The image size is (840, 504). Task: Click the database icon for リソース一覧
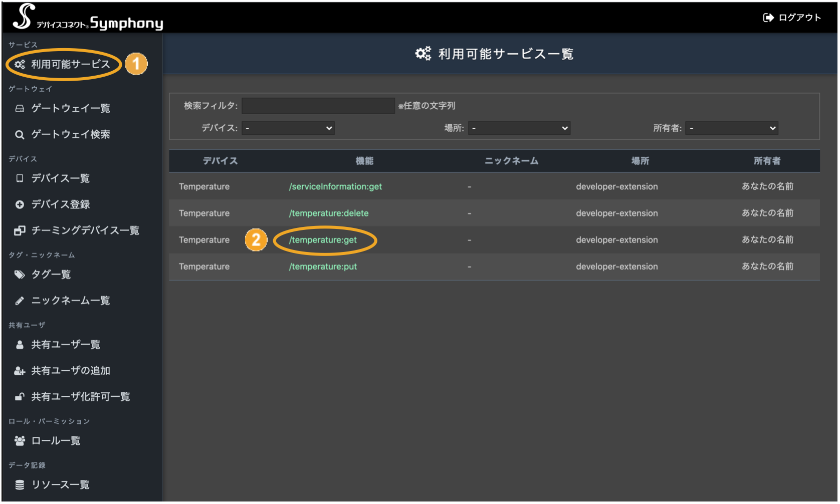pyautogui.click(x=20, y=485)
